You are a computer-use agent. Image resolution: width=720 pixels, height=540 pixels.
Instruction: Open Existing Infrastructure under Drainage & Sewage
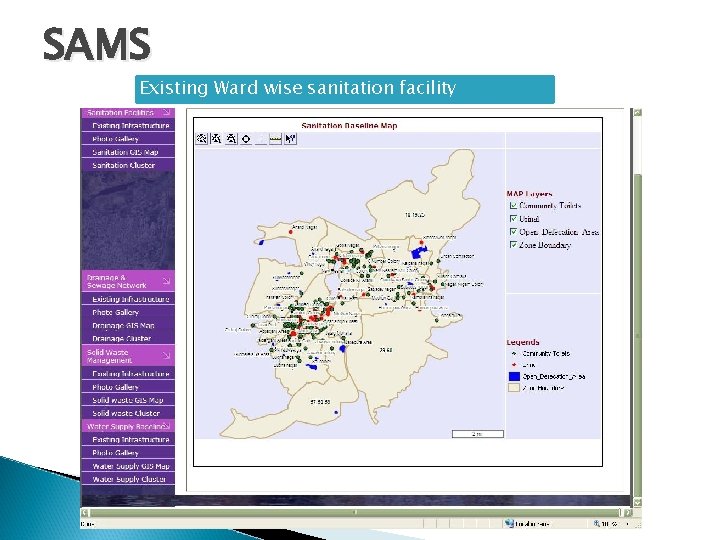(x=128, y=299)
